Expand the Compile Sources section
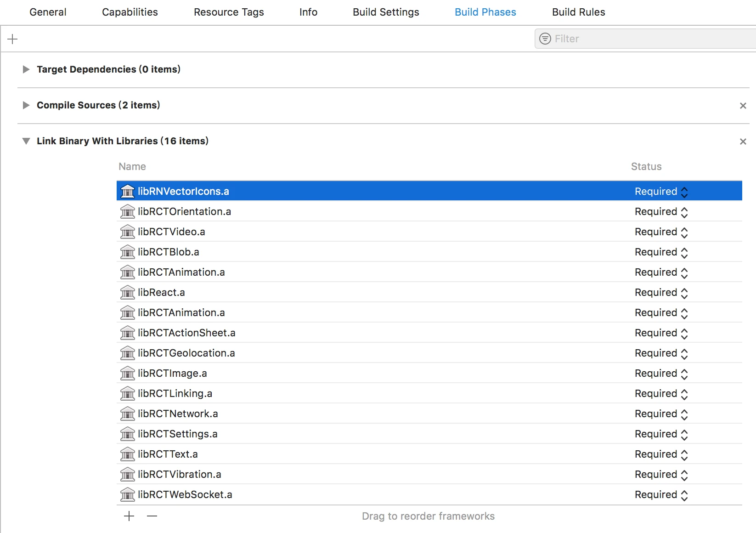 click(26, 105)
